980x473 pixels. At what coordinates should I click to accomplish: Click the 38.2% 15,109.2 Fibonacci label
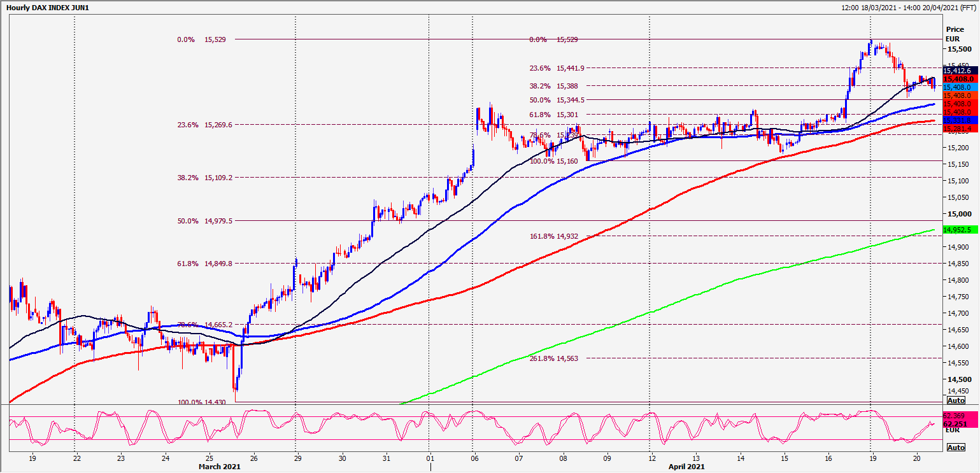(x=204, y=178)
